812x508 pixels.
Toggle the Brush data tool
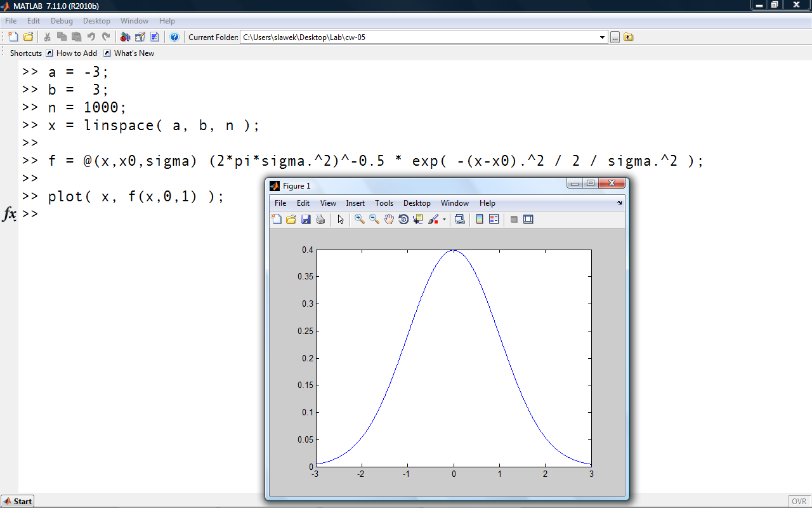[x=433, y=220]
